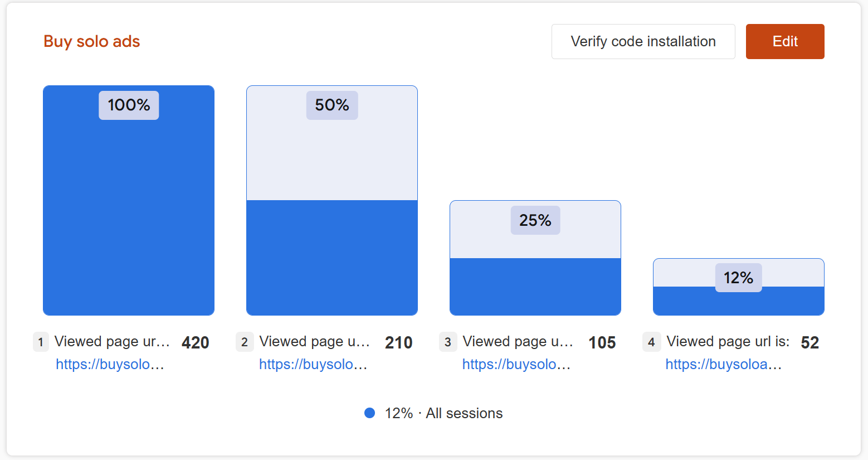
Task: Open step 4 buysoloa URL link
Action: coord(724,364)
